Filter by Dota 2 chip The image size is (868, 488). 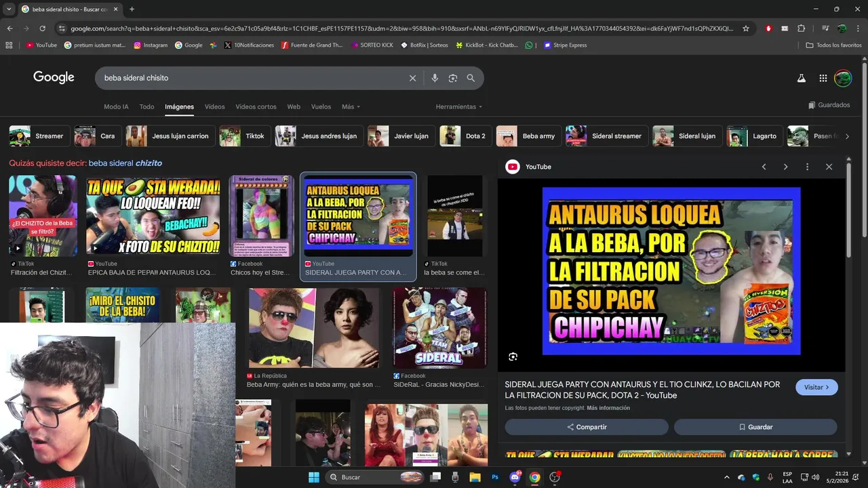coord(465,136)
